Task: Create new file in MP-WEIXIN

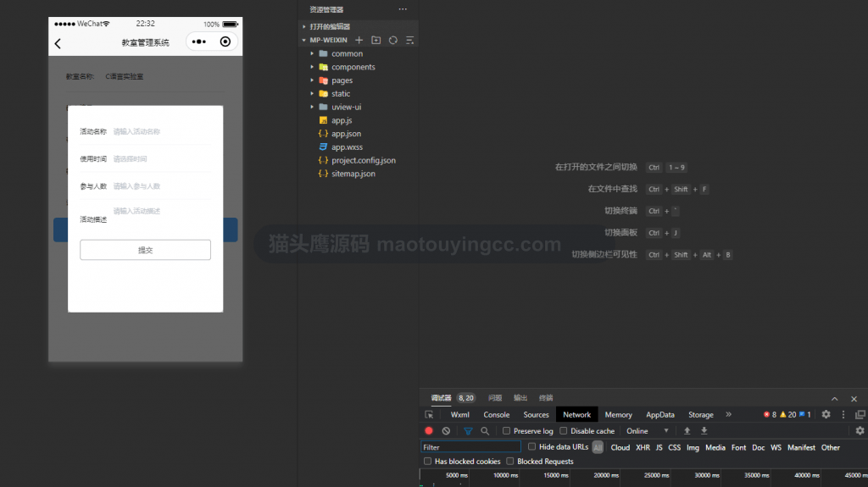Action: tap(359, 40)
